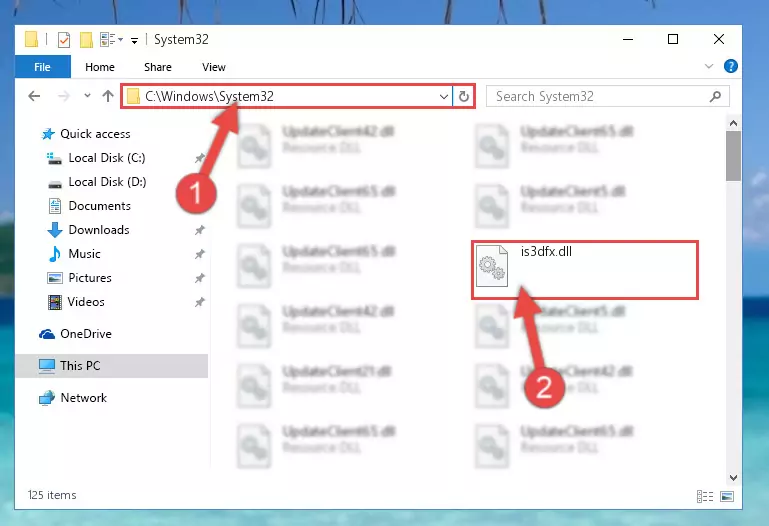The height and width of the screenshot is (526, 769).
Task: Open the Help question mark icon
Action: tap(730, 66)
